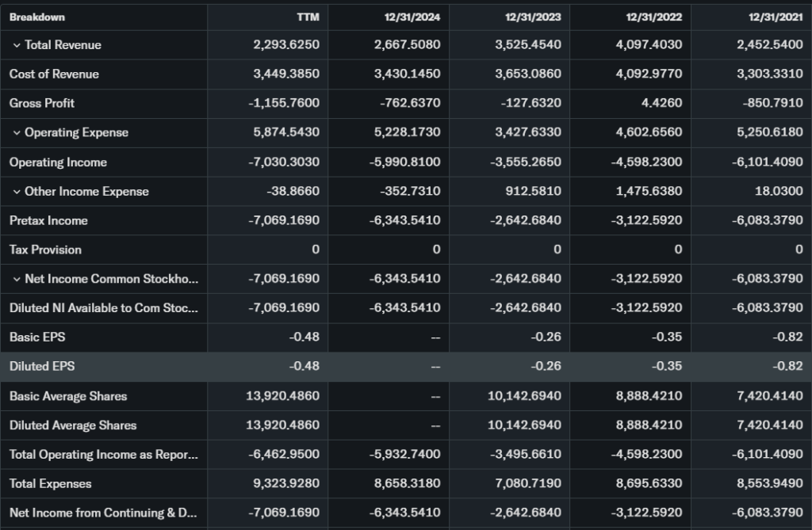Choose the 12/31/2022 column header

click(653, 17)
